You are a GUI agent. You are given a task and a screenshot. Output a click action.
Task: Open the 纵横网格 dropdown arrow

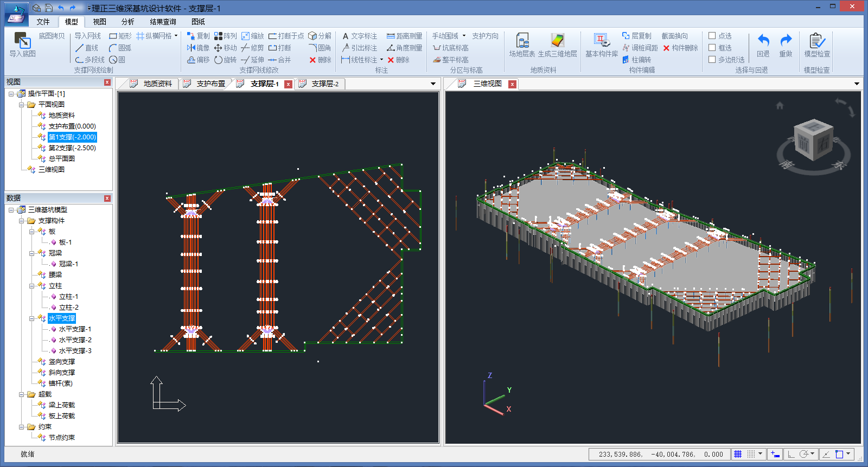click(176, 36)
